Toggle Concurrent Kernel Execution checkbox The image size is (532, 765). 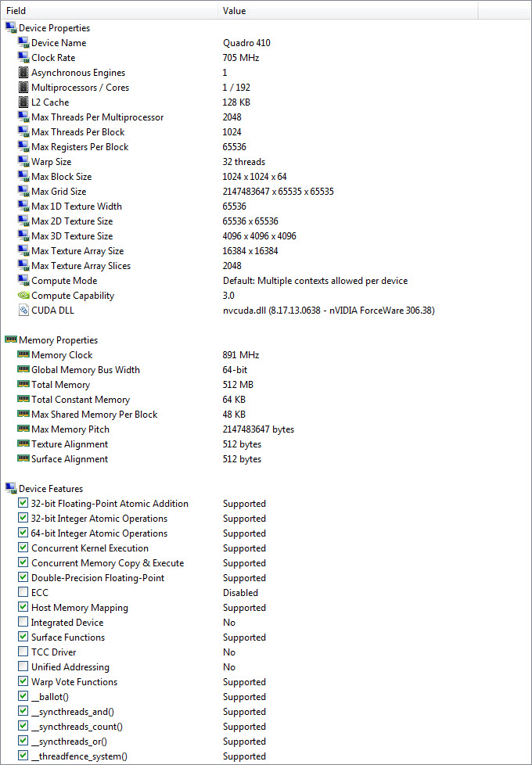click(23, 548)
